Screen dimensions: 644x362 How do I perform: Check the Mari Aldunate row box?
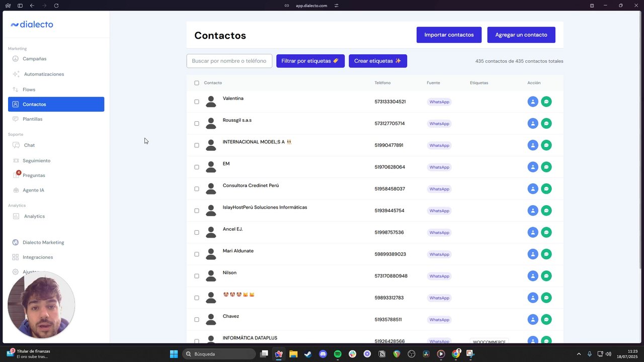pos(197,254)
